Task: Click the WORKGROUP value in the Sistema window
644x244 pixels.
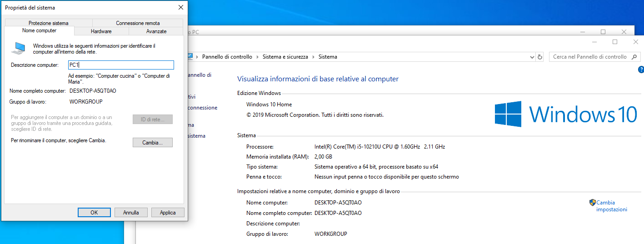Action: (331, 234)
